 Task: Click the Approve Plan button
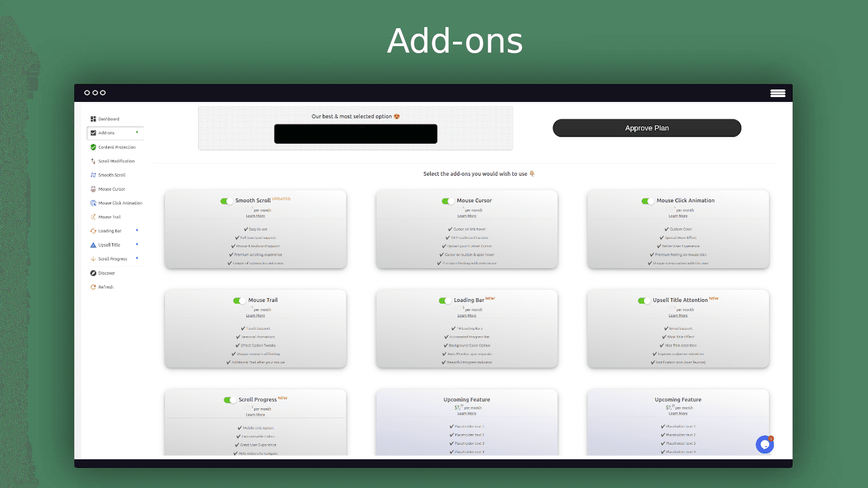pos(647,128)
